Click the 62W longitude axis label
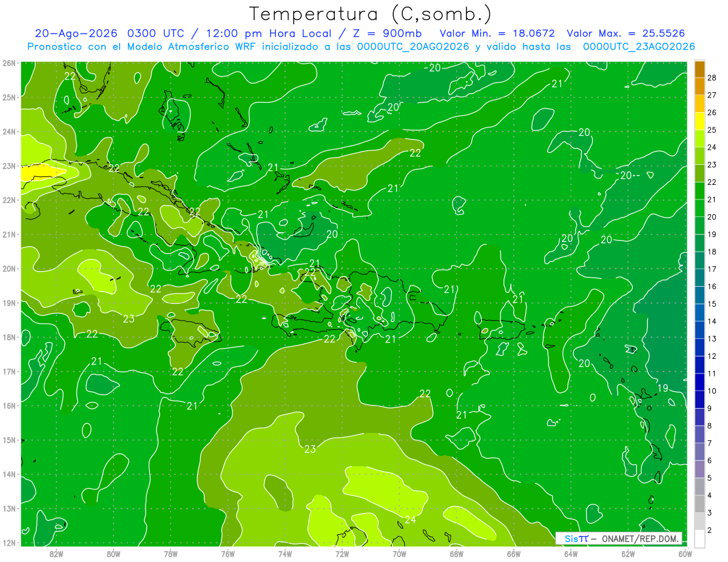 point(628,554)
